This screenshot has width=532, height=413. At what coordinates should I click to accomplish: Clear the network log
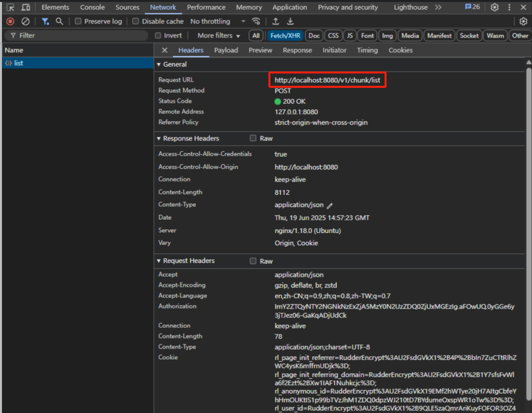click(x=26, y=21)
